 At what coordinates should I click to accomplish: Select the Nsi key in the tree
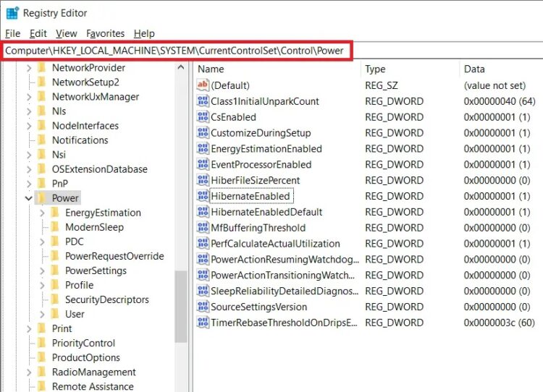59,155
